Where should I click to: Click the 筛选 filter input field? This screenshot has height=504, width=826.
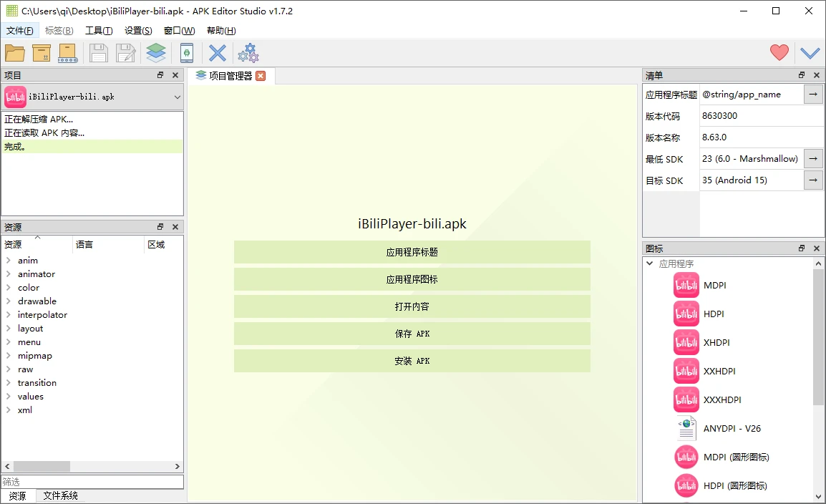coord(92,482)
